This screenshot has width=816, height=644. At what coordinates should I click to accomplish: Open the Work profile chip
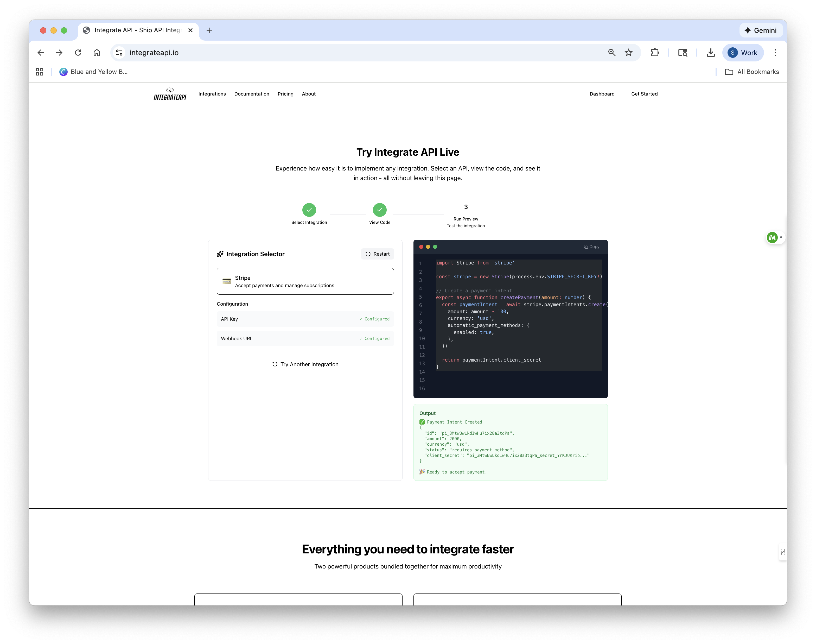743,52
